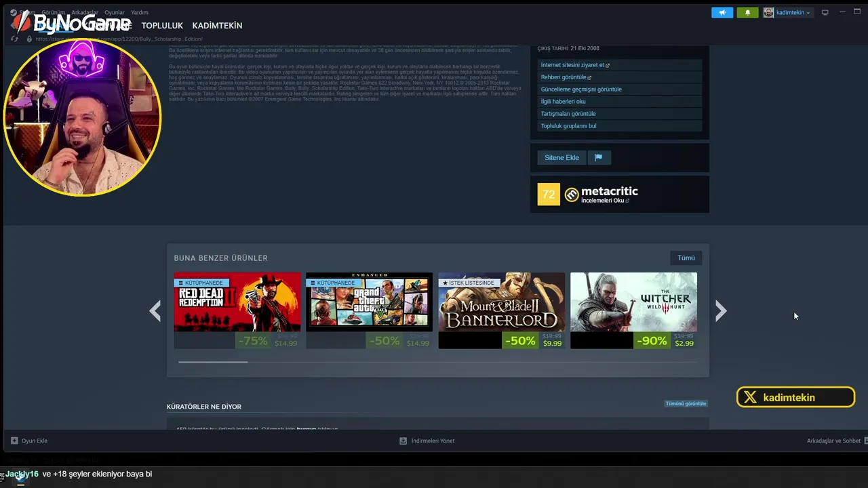Viewport: 868px width, 488px height.
Task: Open the Oyunlar menu
Action: tap(115, 12)
